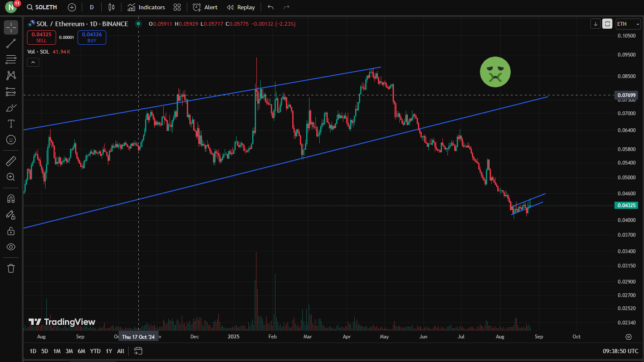Select the trend line drawing tool
Screen dimensions: 644x362
[x=11, y=43]
